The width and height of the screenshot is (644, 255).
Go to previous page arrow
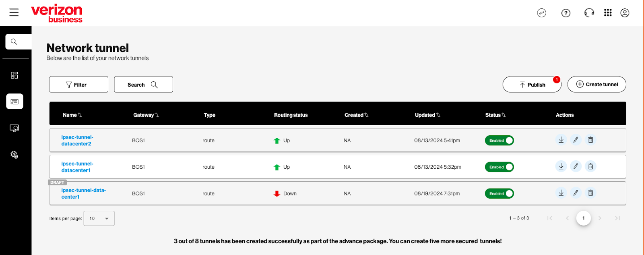pos(567,218)
